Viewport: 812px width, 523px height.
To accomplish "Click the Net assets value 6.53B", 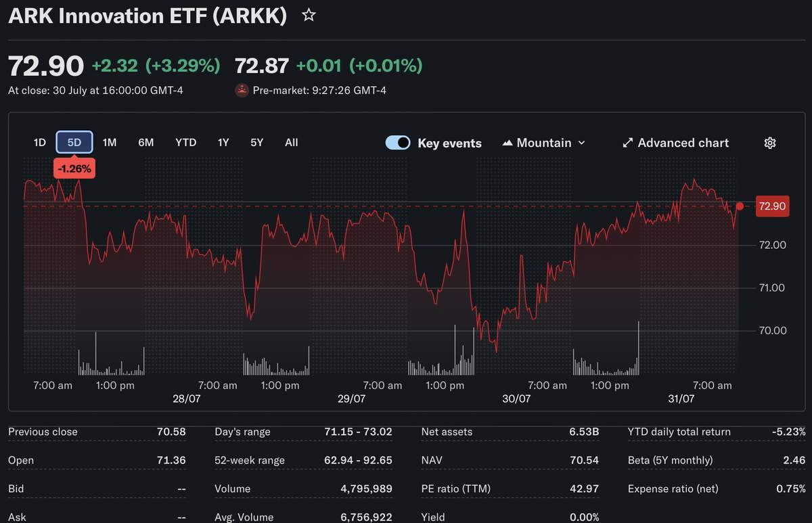I will [583, 432].
